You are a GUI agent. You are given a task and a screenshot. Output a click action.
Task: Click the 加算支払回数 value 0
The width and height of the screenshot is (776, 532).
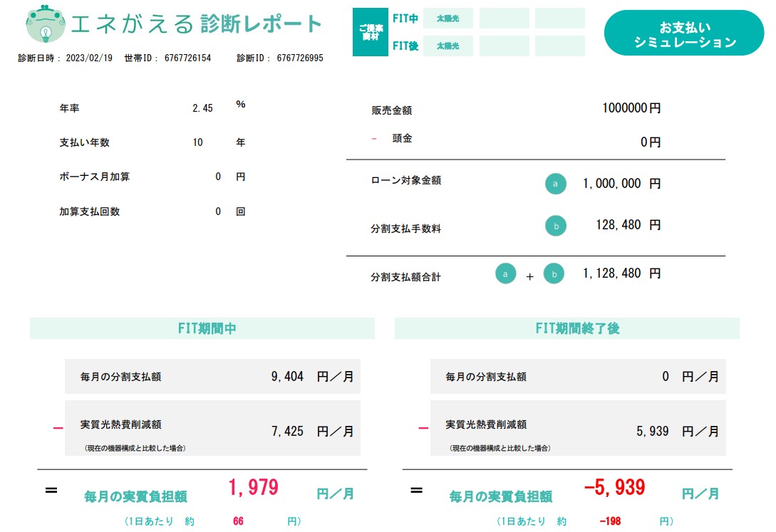point(218,212)
